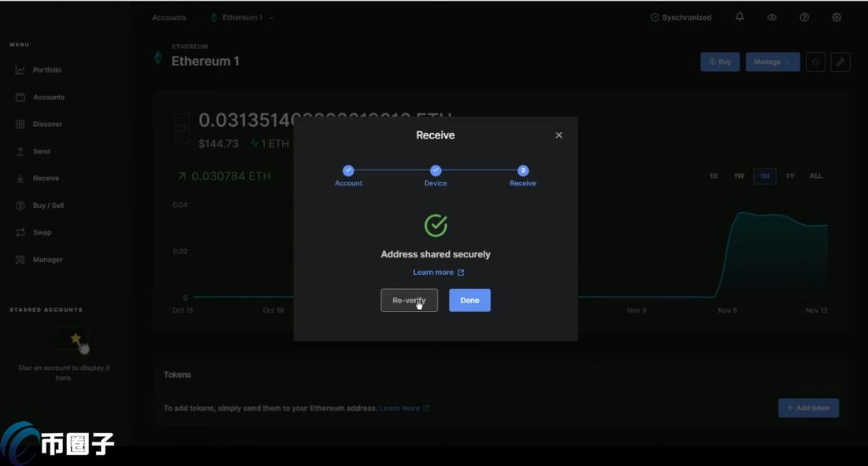Open the Discover section in the sidebar
This screenshot has height=466, width=868.
click(x=39, y=124)
